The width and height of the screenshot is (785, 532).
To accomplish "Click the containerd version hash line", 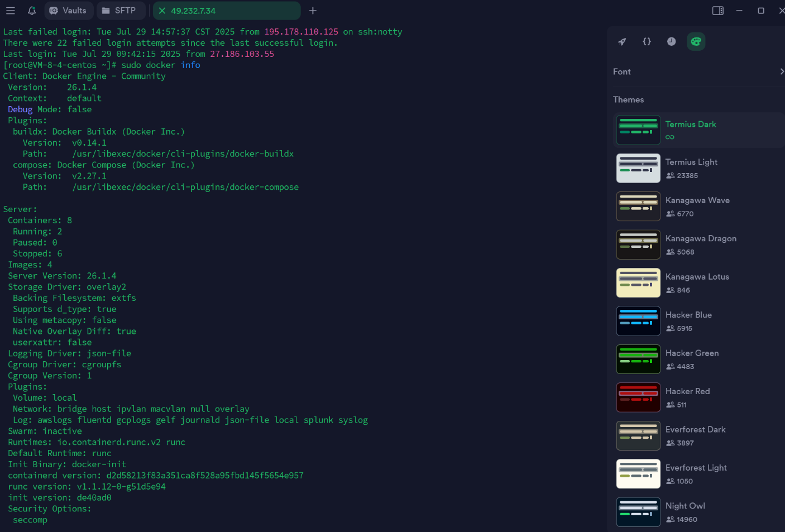I will [x=156, y=476].
